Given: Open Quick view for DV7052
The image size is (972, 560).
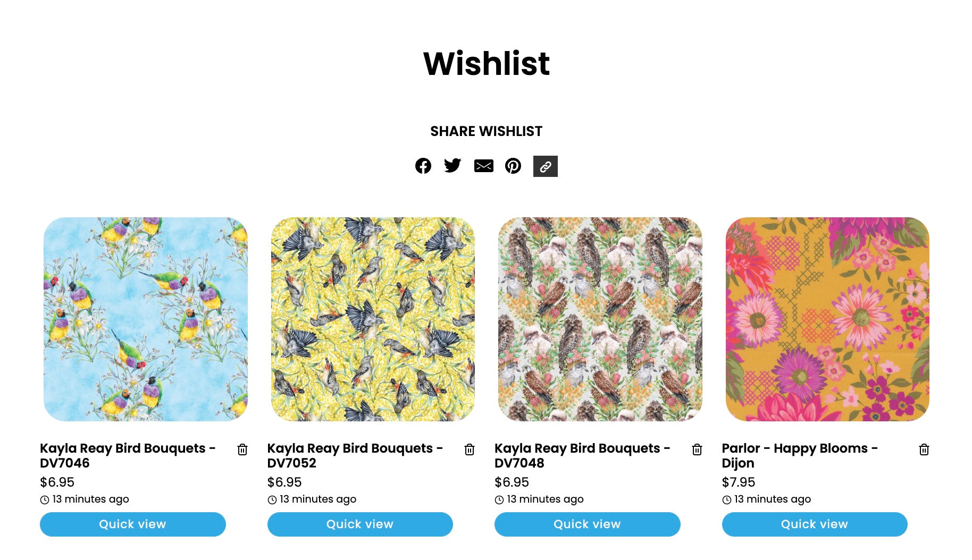Looking at the screenshot, I should (360, 524).
